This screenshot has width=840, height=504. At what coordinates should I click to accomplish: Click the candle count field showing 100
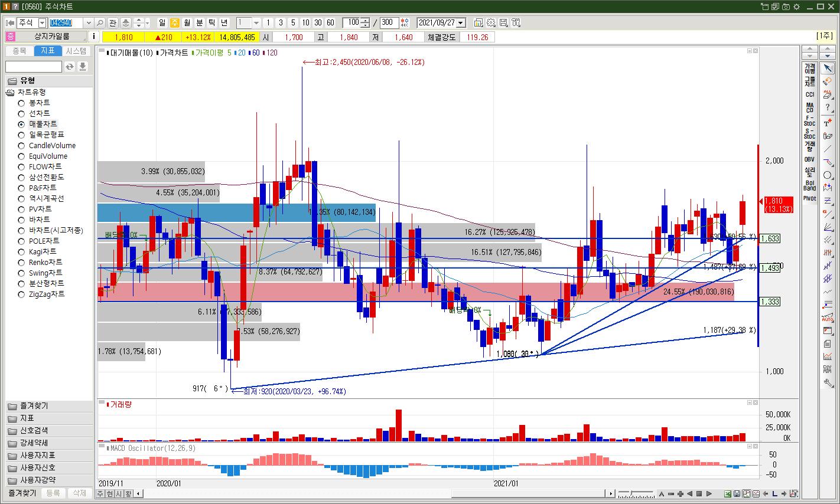[x=353, y=22]
